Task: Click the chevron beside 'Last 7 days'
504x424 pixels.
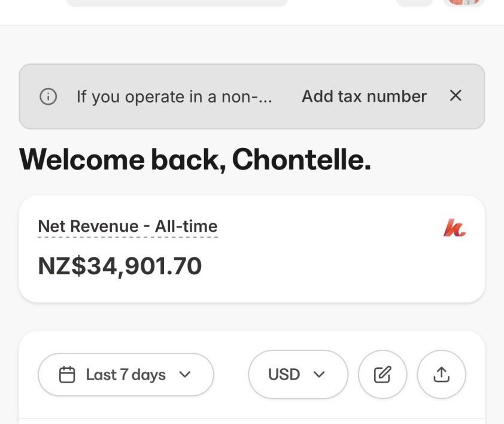Action: click(x=185, y=375)
